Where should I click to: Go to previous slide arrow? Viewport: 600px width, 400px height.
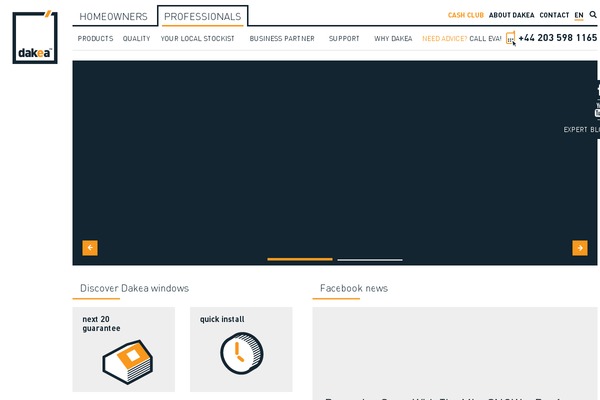(x=90, y=248)
